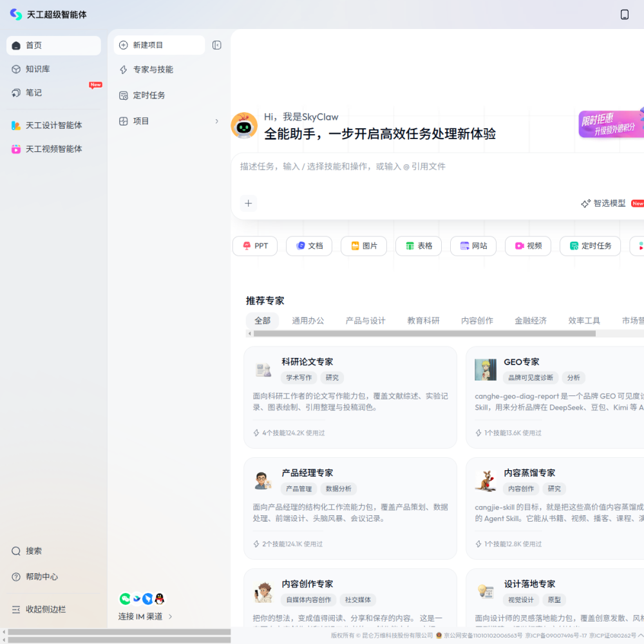The image size is (644, 644).
Task: Launch 天工视频智能体
Action: 53,149
